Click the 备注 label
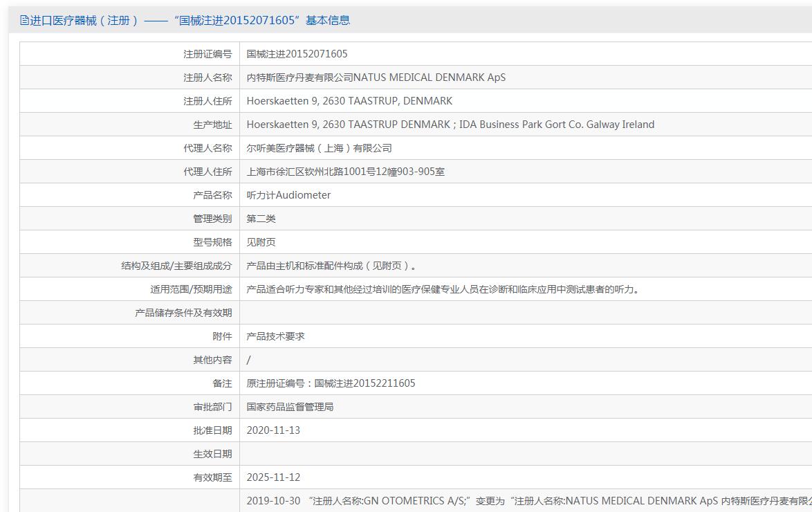 pos(222,383)
